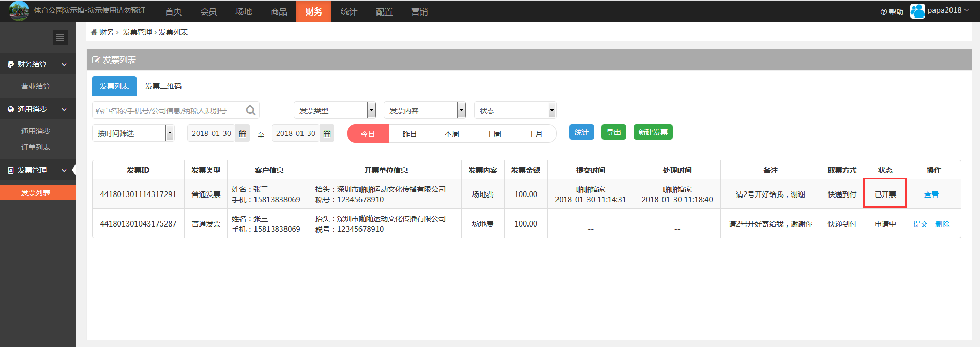
Task: Click the green 导出 button
Action: click(614, 132)
